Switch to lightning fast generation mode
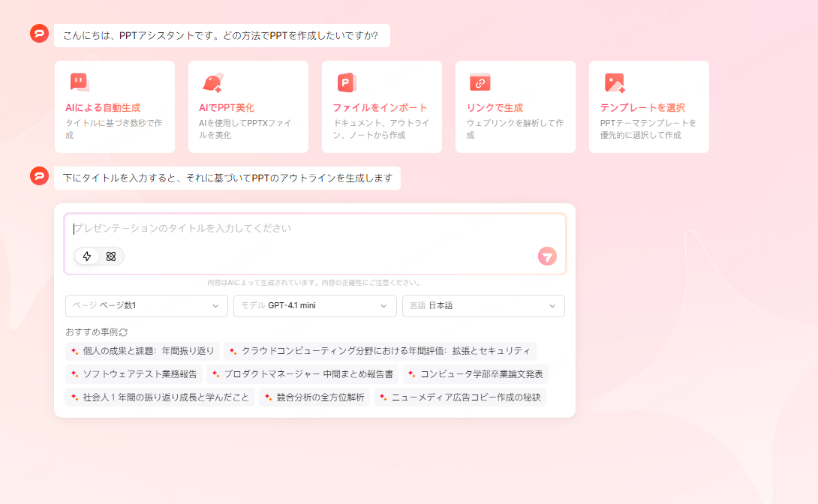The width and height of the screenshot is (818, 504). (x=86, y=256)
